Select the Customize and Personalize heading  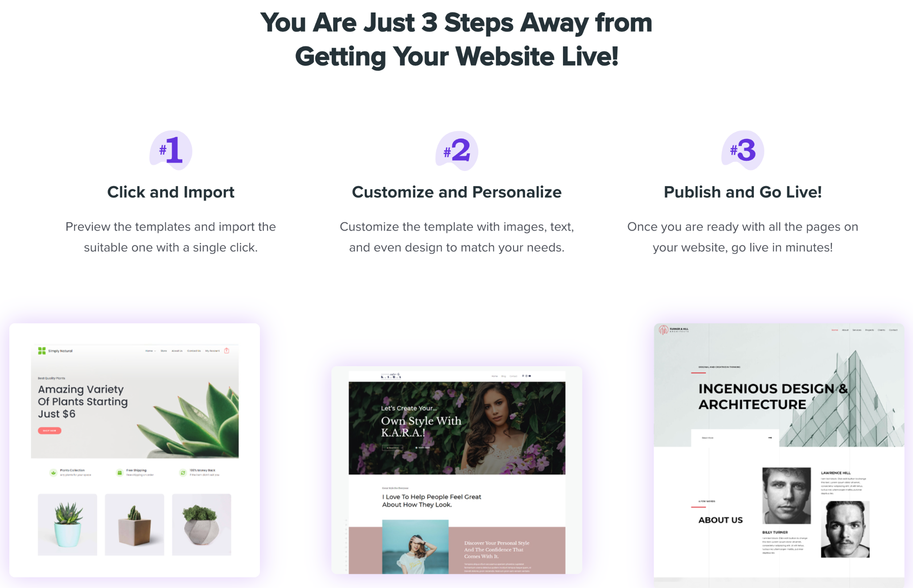tap(456, 192)
